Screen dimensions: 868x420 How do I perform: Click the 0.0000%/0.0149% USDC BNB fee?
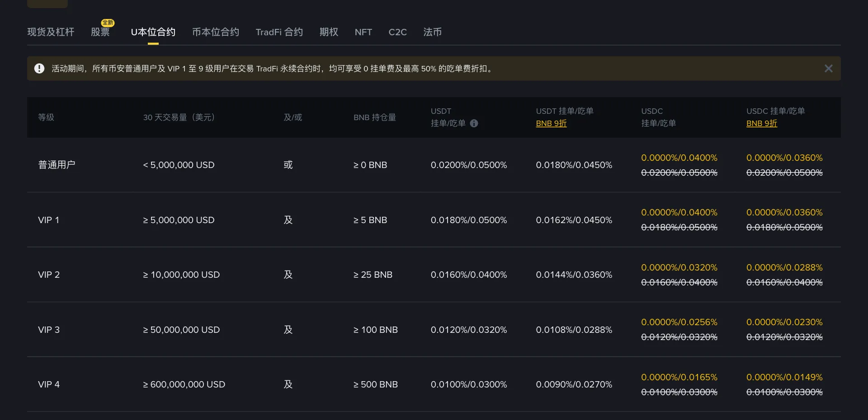pyautogui.click(x=784, y=377)
